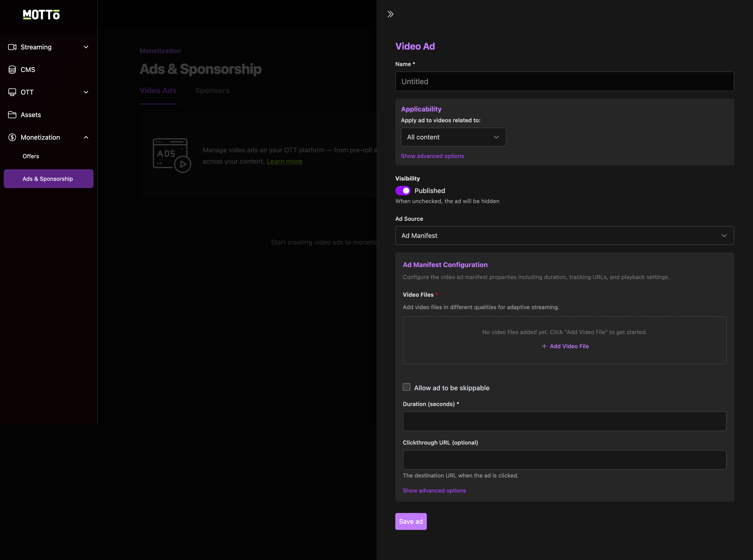This screenshot has width=753, height=560.
Task: Click the Assets folder icon
Action: tap(12, 115)
